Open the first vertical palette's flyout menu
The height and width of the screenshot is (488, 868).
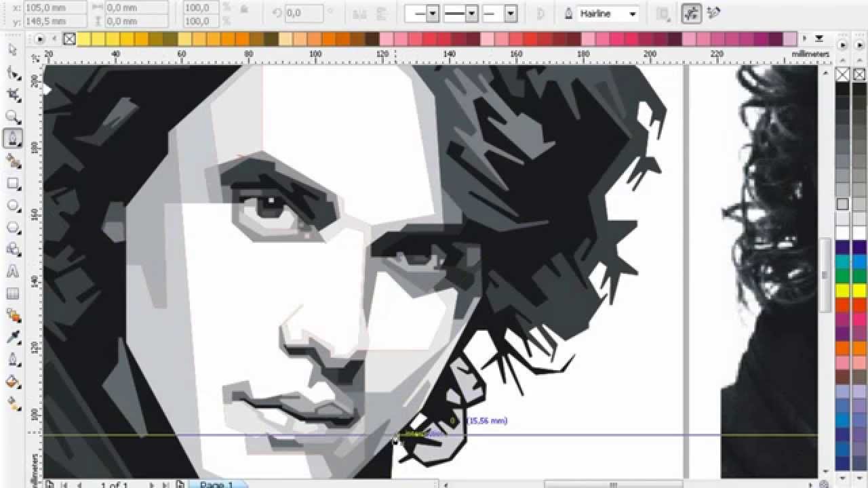pyautogui.click(x=842, y=47)
